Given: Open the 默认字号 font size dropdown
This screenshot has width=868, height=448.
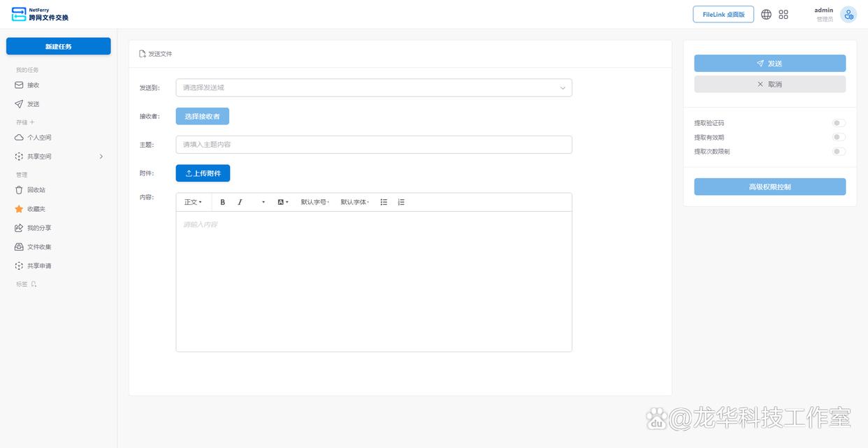Looking at the screenshot, I should 315,202.
